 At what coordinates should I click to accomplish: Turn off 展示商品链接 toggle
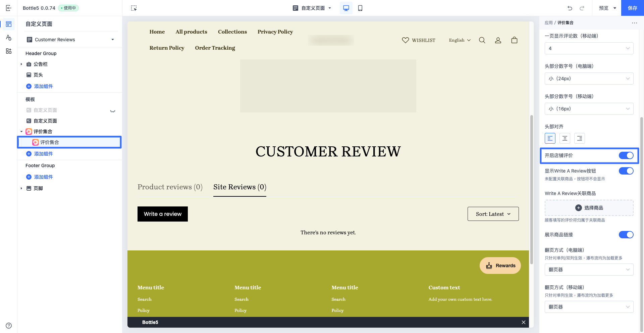tap(626, 235)
